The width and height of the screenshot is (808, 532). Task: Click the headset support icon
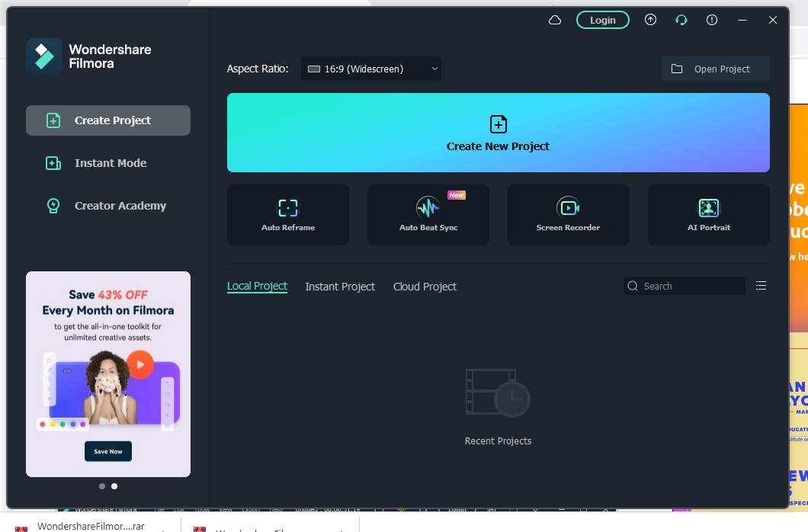[x=681, y=20]
